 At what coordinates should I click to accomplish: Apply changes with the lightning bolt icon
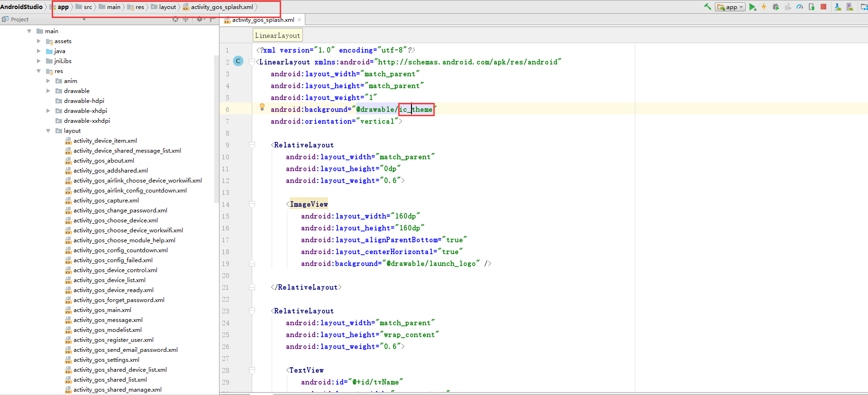pos(764,7)
